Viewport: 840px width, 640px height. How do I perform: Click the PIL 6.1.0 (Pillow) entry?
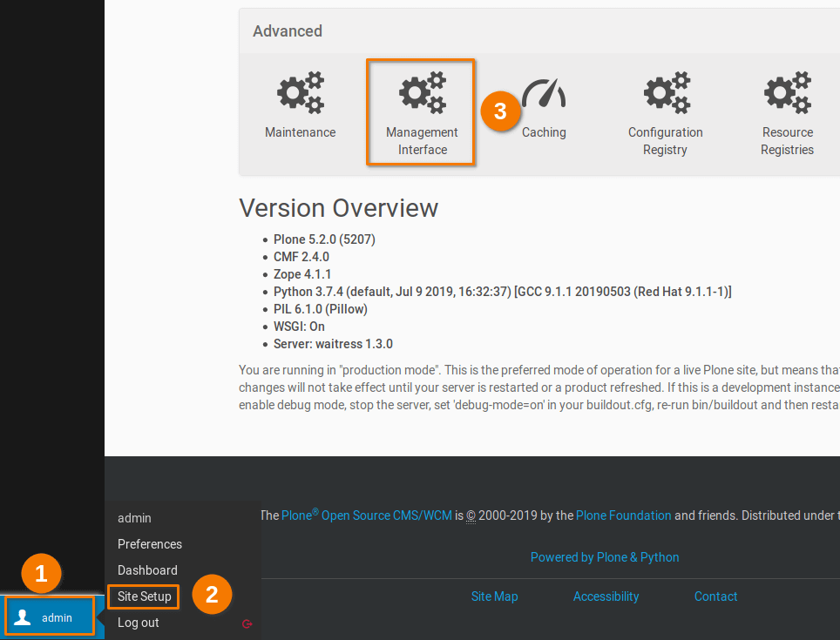click(x=321, y=309)
